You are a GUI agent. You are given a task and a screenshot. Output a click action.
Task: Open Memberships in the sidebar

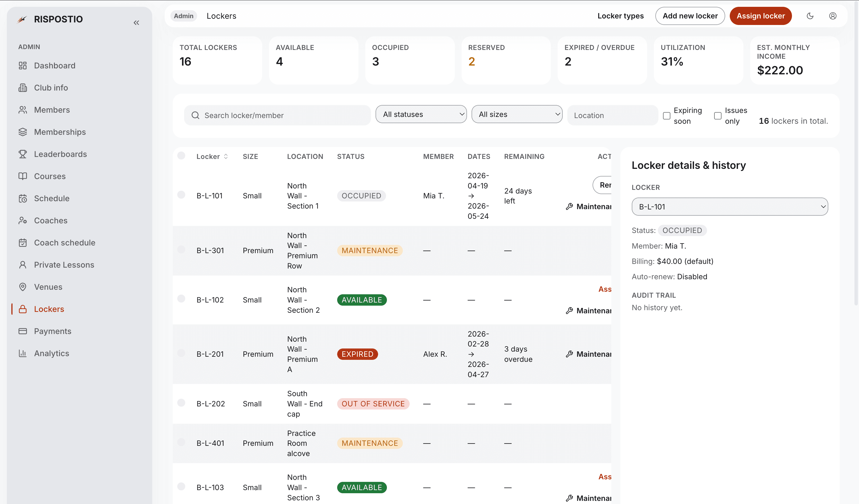(x=60, y=132)
